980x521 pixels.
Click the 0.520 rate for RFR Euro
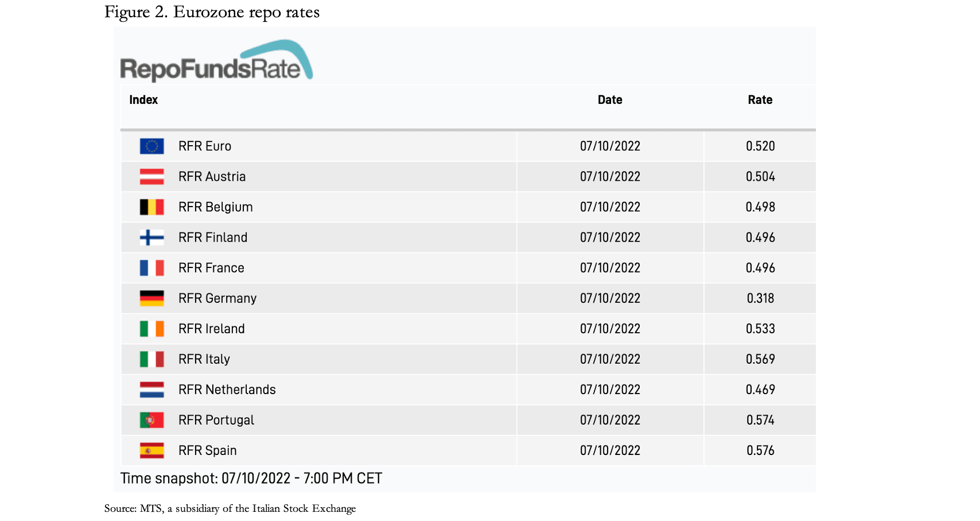point(760,146)
